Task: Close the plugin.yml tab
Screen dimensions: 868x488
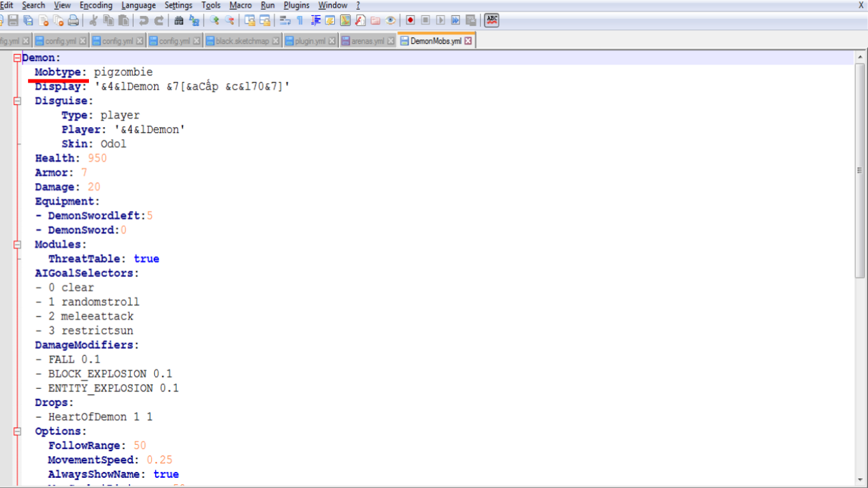Action: tap(332, 41)
